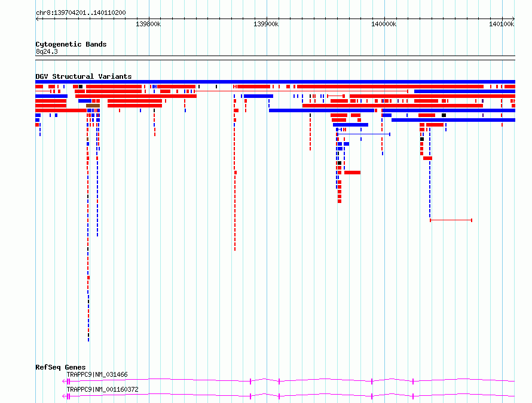The height and width of the screenshot is (403, 532).
Task: Select the 140000k ruler label
Action: tap(384, 24)
